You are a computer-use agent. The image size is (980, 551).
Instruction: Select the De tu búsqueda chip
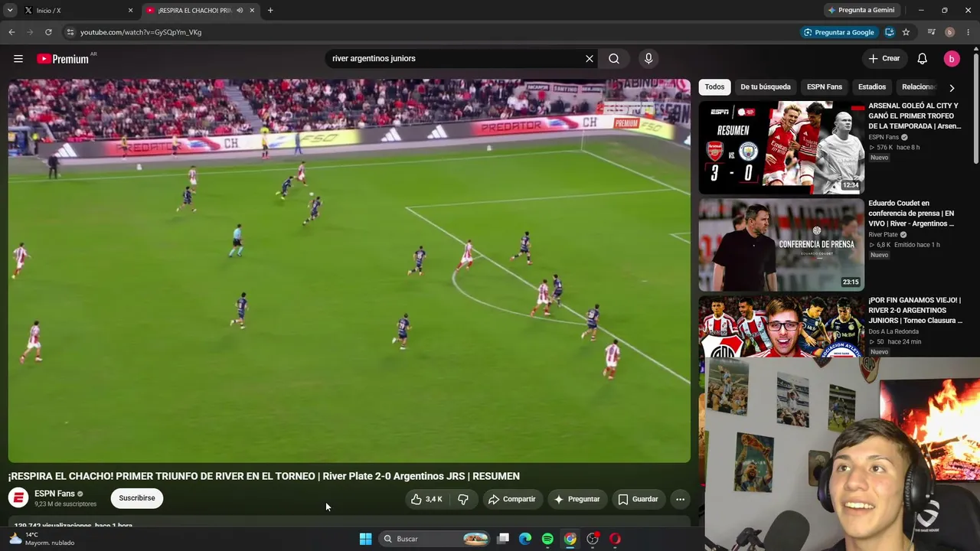coord(766,87)
